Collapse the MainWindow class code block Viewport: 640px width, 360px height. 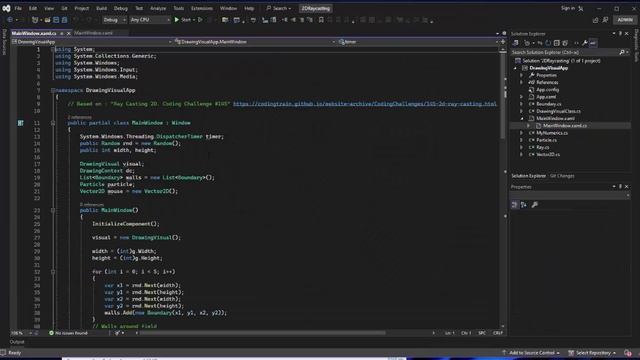click(53, 123)
